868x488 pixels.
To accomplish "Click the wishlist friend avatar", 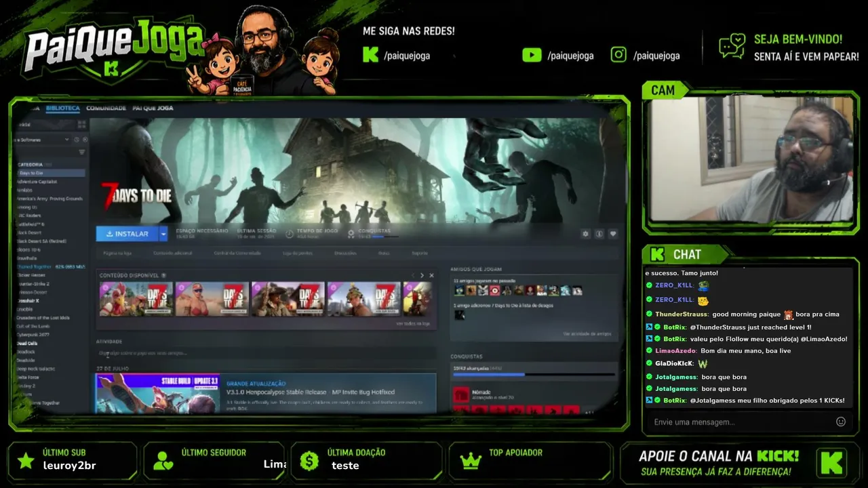I will click(x=459, y=315).
